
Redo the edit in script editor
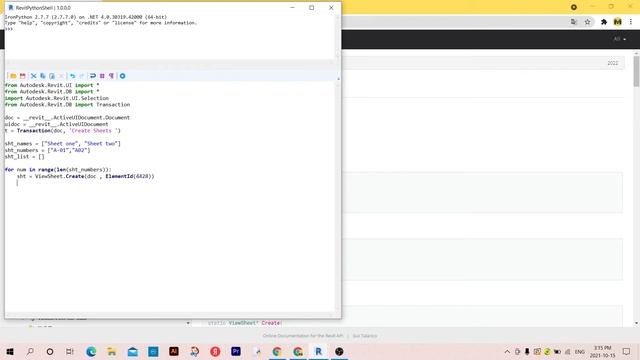pos(82,76)
